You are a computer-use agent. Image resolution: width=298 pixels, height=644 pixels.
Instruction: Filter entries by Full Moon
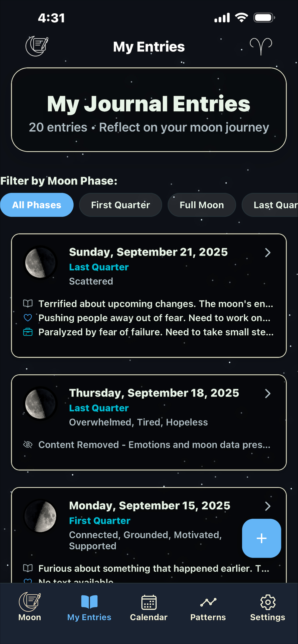point(202,205)
